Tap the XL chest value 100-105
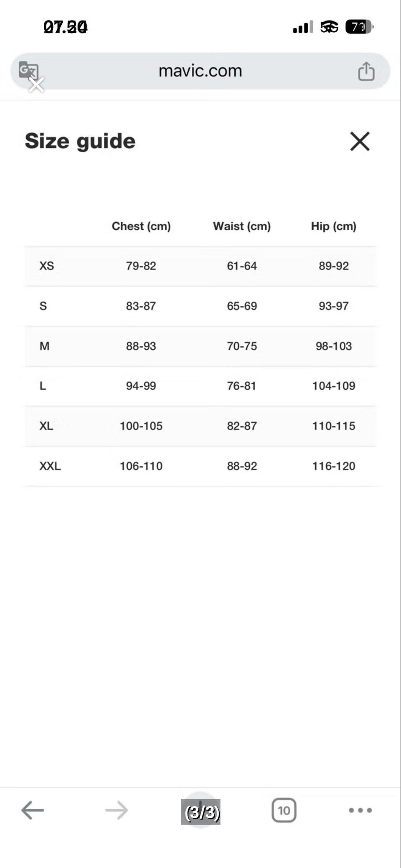The height and width of the screenshot is (868, 401). 141,426
